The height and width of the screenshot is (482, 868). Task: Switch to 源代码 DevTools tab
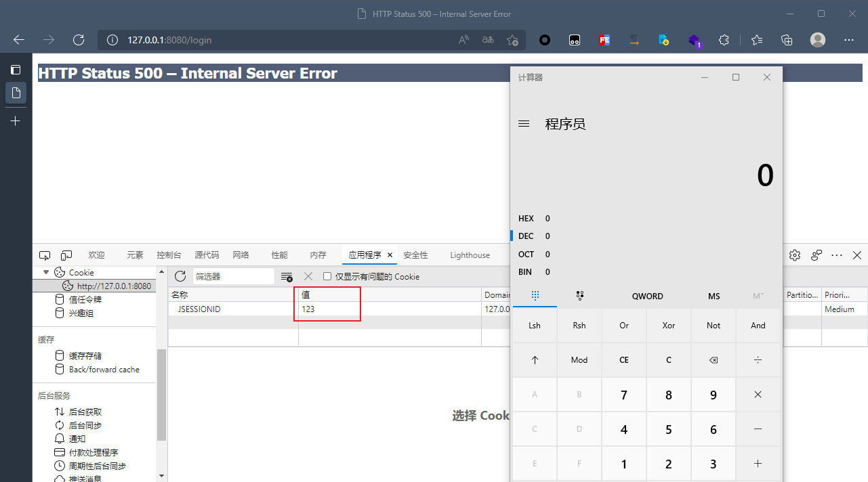(x=207, y=255)
